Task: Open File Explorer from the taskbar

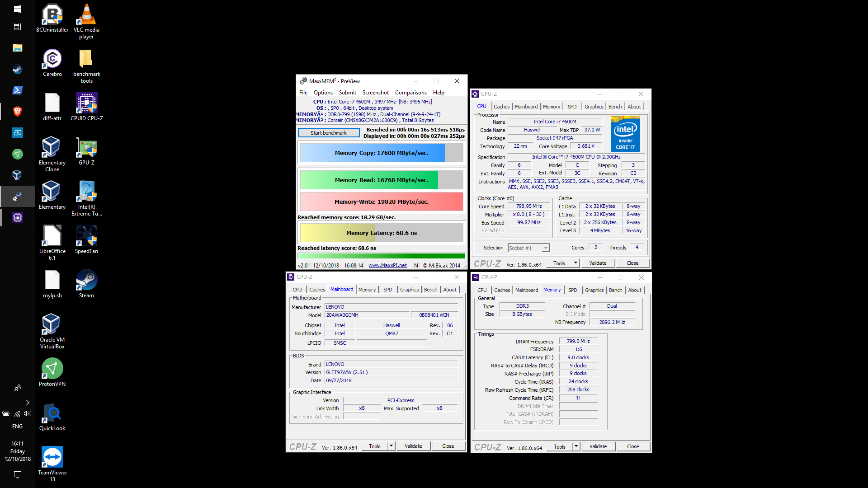Action: pyautogui.click(x=17, y=48)
